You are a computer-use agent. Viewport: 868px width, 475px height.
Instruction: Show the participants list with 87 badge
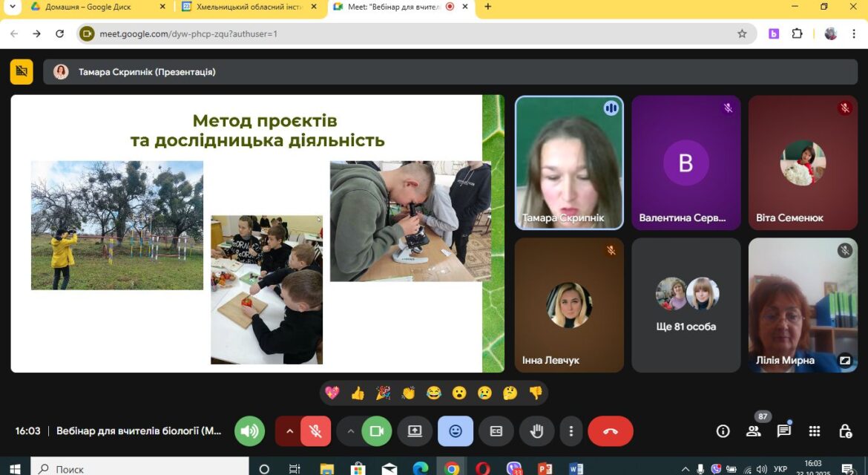pos(754,430)
